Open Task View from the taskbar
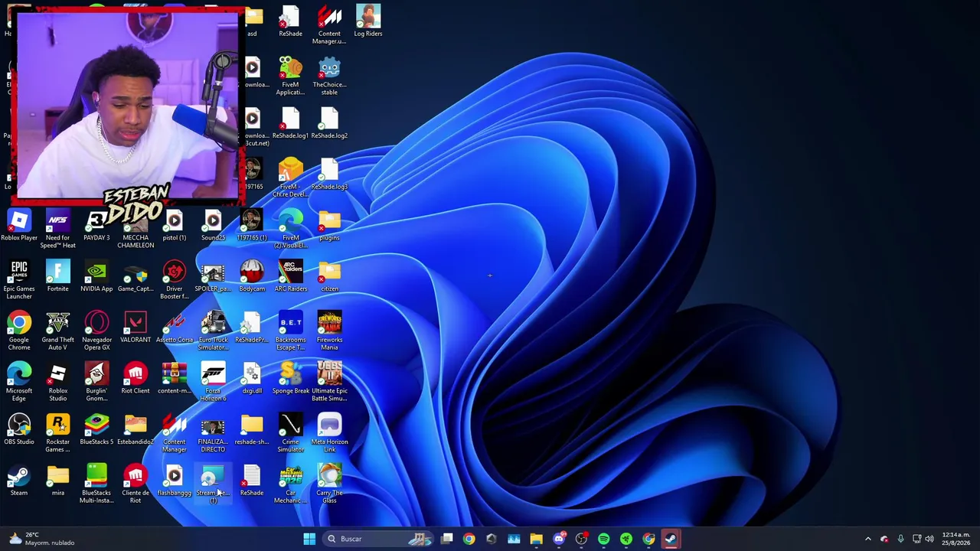 [x=446, y=539]
